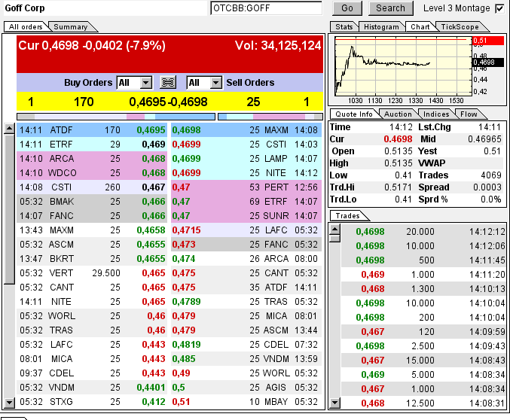The width and height of the screenshot is (510, 420).
Task: Select VERT buy order of 29.500
Action: tap(93, 273)
